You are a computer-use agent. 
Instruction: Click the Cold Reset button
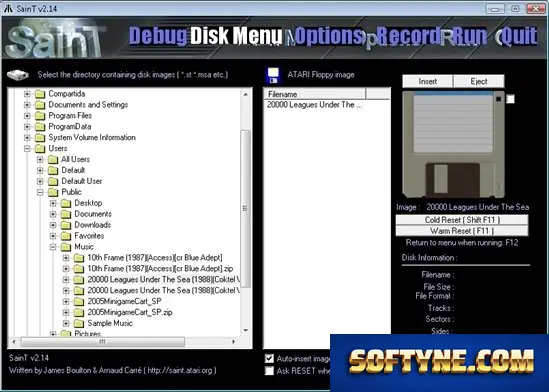(x=462, y=220)
